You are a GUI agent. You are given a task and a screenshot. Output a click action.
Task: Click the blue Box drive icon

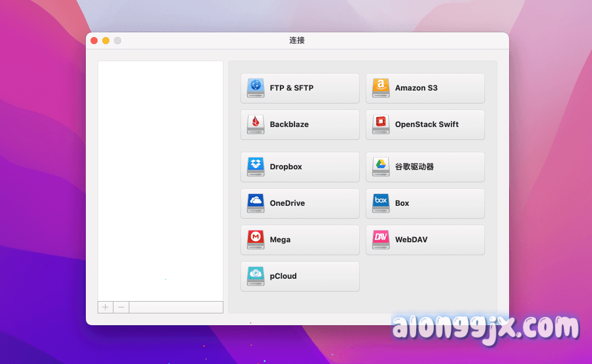coord(381,203)
